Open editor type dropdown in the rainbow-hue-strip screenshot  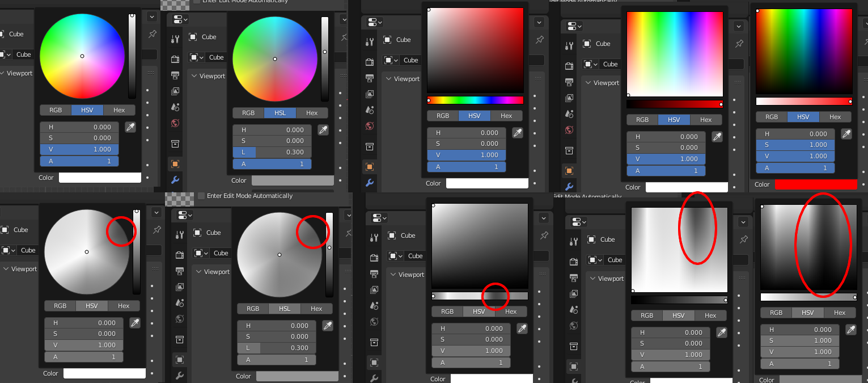[375, 22]
